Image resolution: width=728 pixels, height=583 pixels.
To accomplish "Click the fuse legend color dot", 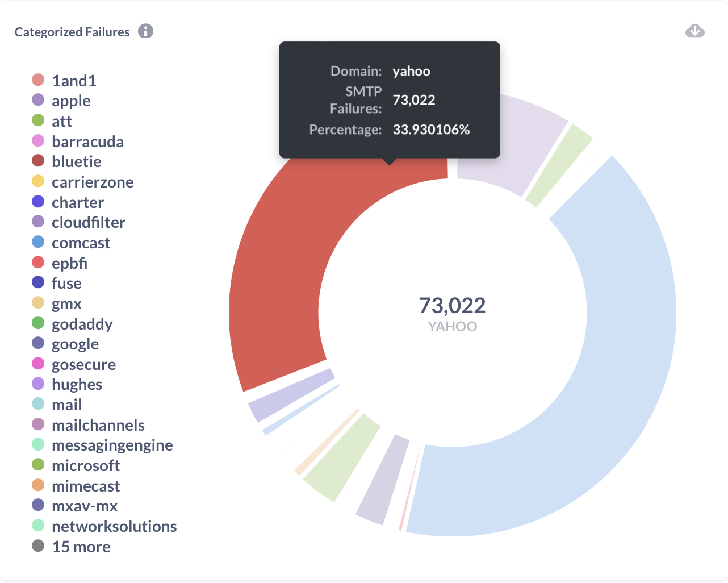I will click(x=38, y=282).
